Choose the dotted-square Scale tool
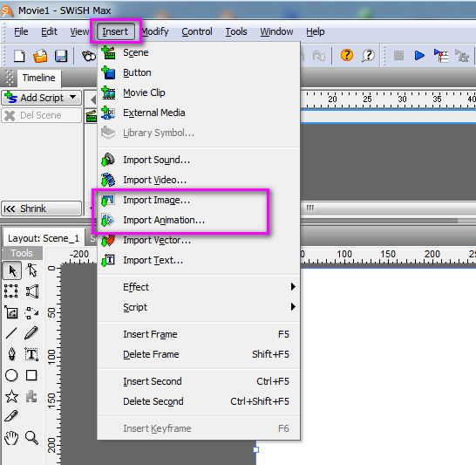The width and height of the screenshot is (476, 465). pos(11,291)
